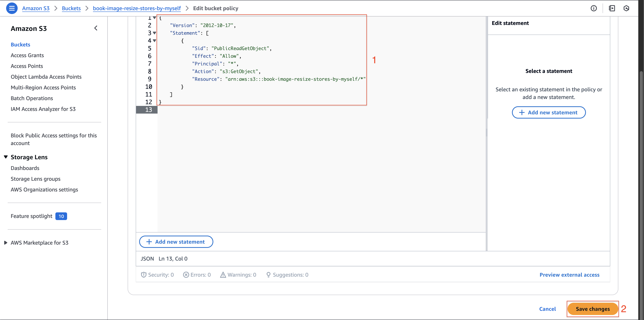The width and height of the screenshot is (644, 320).
Task: Open Block Public Access settings for this account
Action: [54, 139]
